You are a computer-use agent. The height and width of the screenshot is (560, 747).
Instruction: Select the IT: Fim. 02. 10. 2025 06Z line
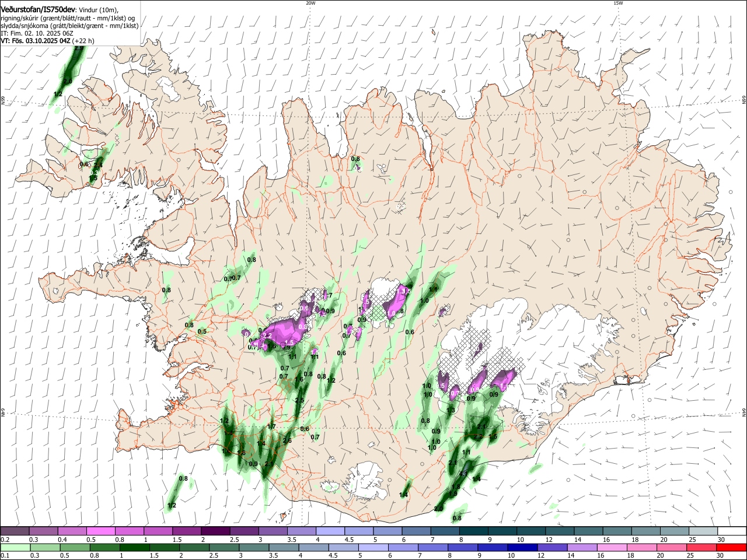point(36,34)
